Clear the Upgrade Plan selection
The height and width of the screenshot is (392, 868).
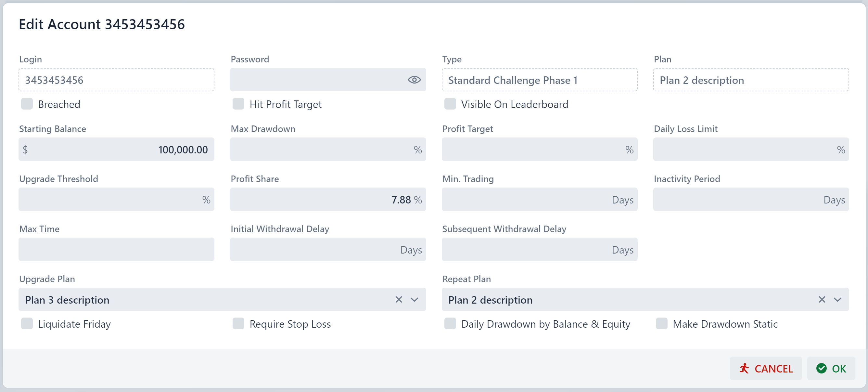tap(399, 300)
